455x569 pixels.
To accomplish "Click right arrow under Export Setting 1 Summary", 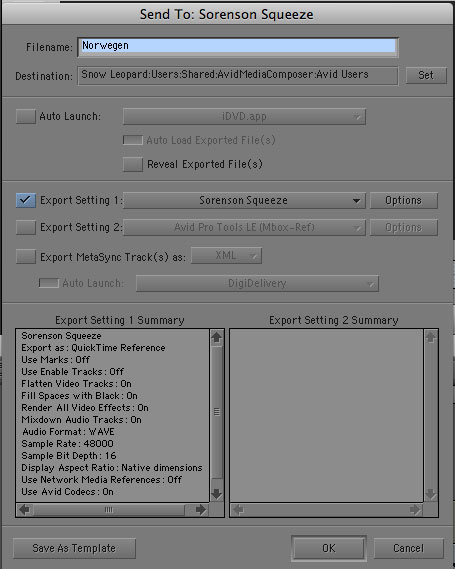I will (201, 509).
